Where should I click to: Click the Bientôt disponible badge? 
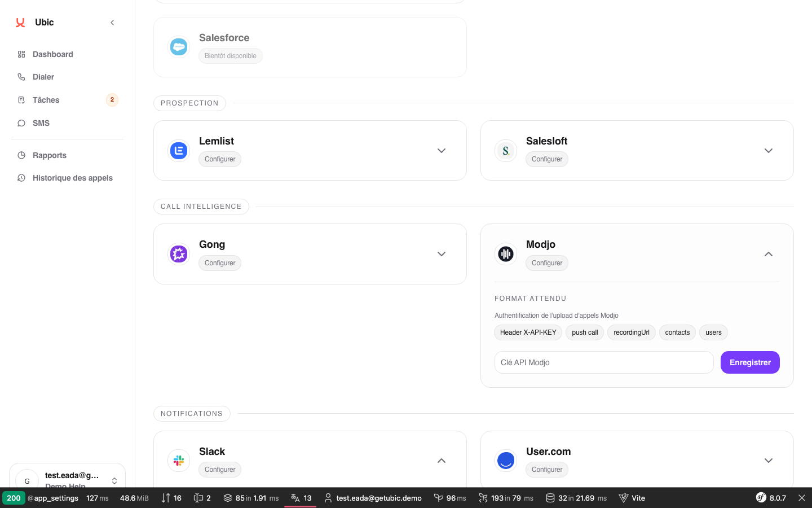pos(231,56)
